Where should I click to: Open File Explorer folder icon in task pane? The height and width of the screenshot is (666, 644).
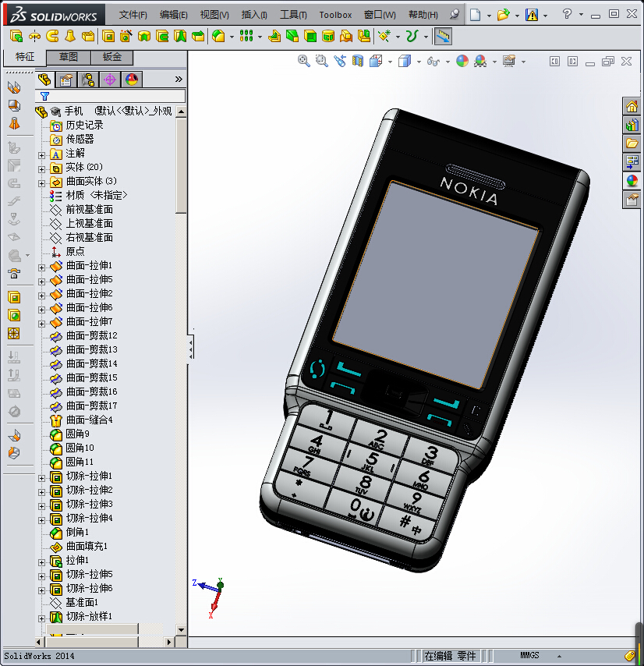632,143
